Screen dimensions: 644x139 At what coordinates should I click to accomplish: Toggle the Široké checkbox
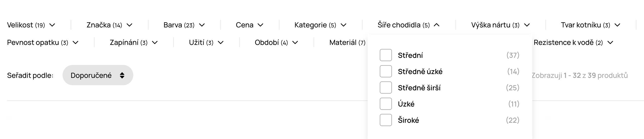(x=386, y=120)
